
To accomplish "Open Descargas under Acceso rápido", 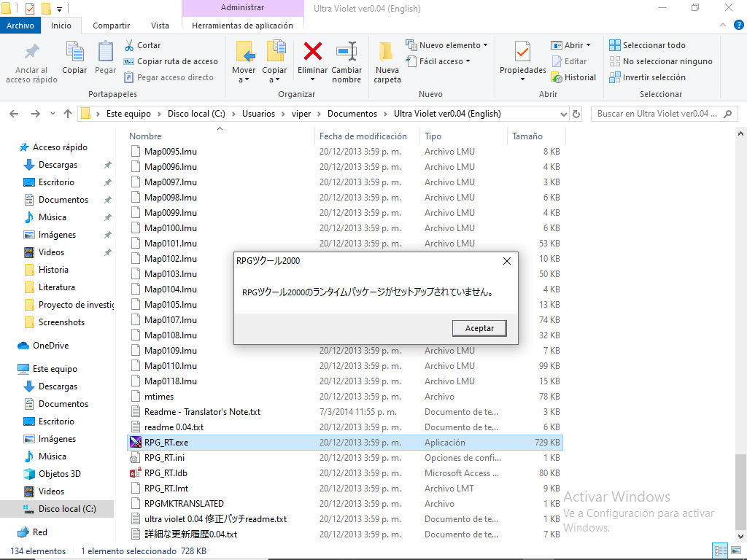I will coord(58,165).
